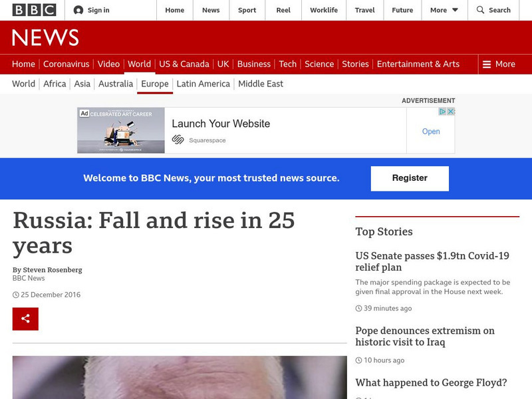Open "What happened to George Floyd?" story

(431, 382)
